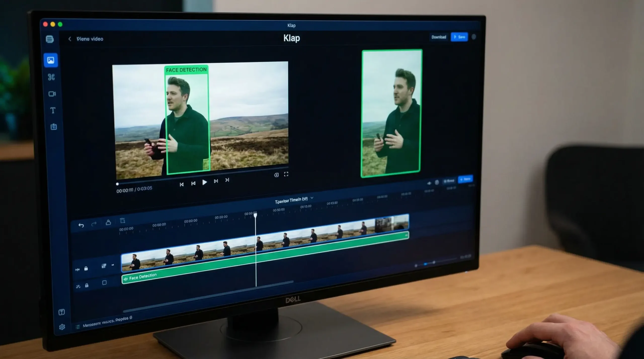The image size is (644, 359).
Task: Click the round icon right of Save
Action: (x=474, y=37)
